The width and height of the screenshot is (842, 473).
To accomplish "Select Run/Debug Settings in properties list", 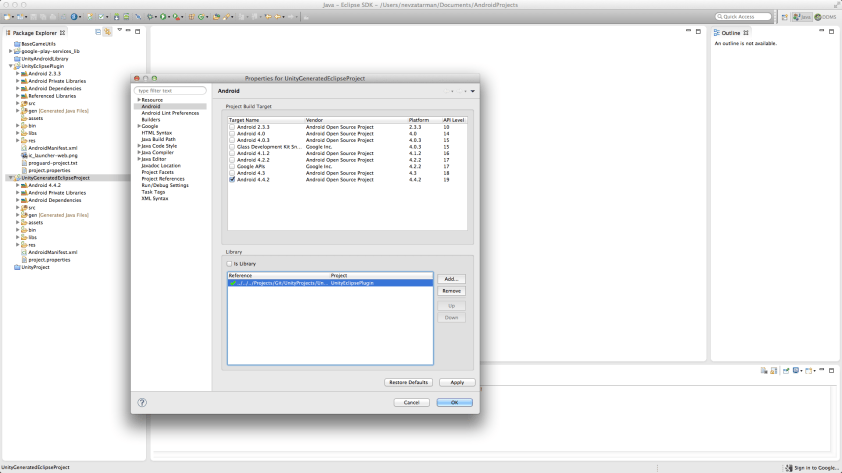I will (165, 185).
